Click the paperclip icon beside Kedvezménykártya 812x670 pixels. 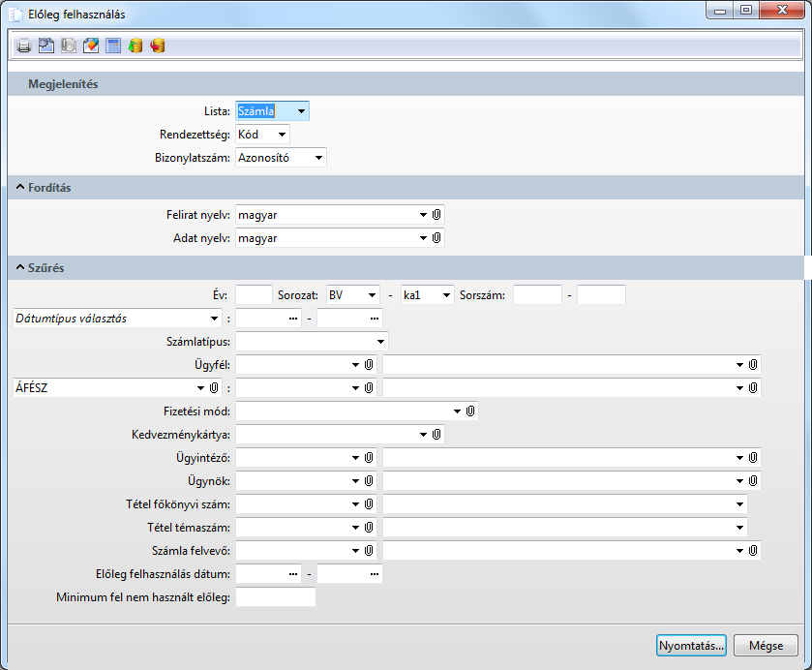pyautogui.click(x=436, y=435)
